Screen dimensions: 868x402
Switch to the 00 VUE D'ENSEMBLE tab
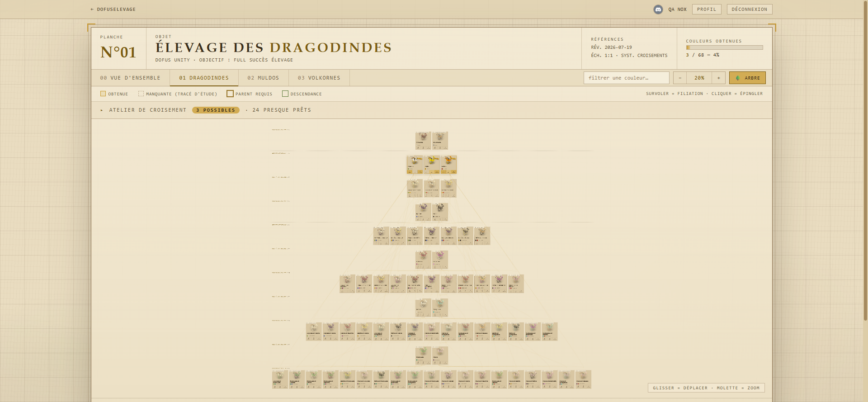pyautogui.click(x=130, y=78)
